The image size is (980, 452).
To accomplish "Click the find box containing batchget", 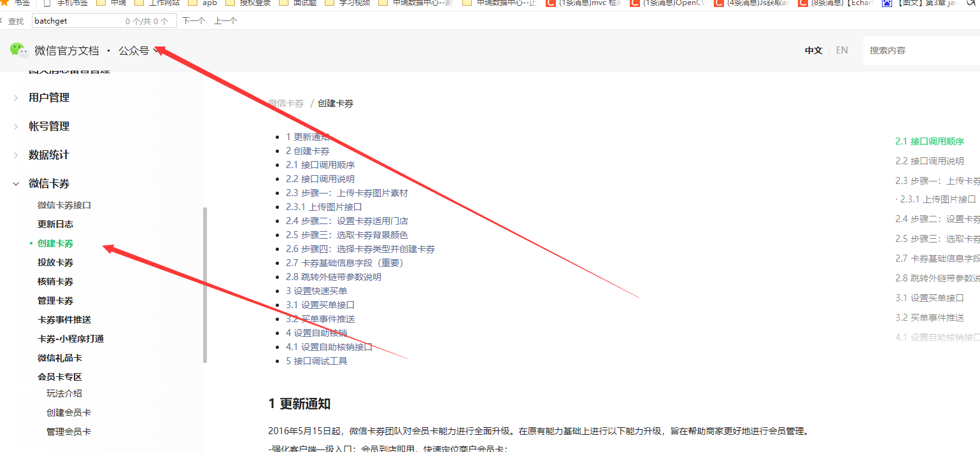I will pos(104,21).
